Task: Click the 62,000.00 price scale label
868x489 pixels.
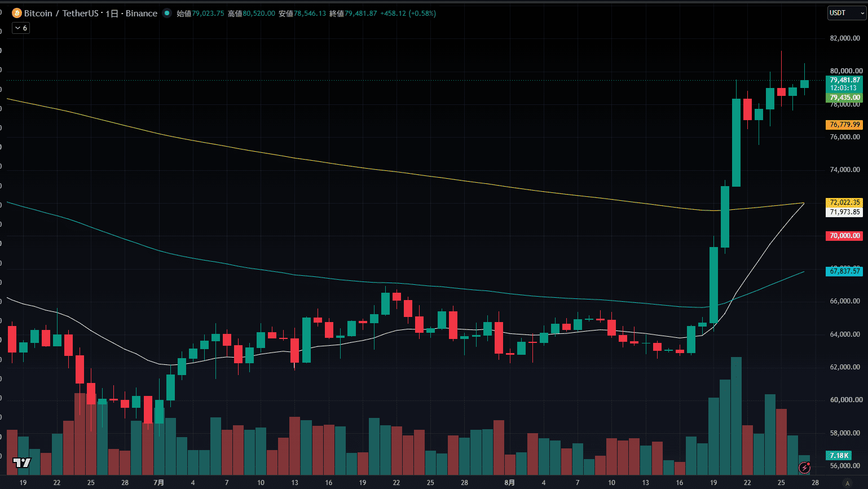Action: tap(845, 367)
